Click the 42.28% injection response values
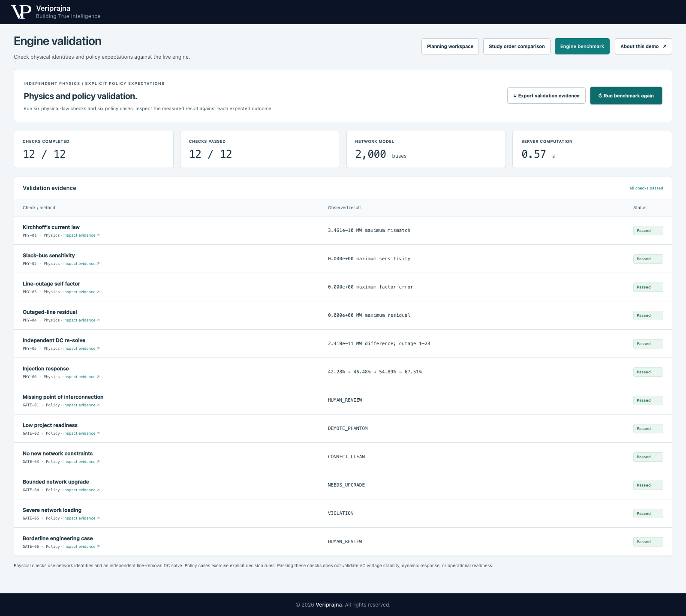 [x=375, y=372]
